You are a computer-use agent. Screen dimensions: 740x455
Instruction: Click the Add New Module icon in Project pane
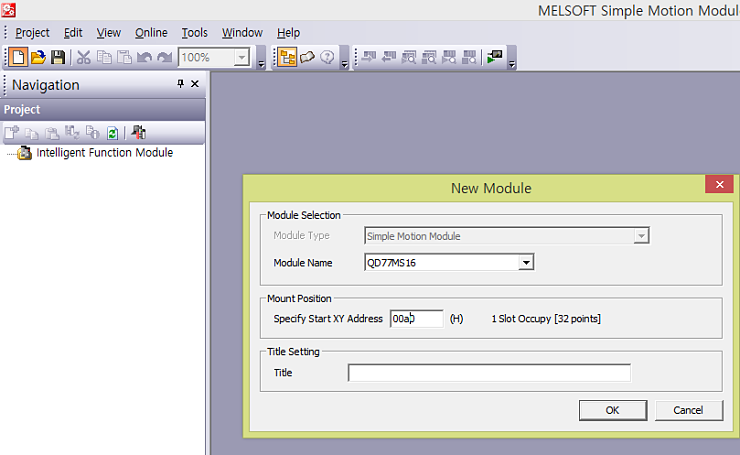12,133
